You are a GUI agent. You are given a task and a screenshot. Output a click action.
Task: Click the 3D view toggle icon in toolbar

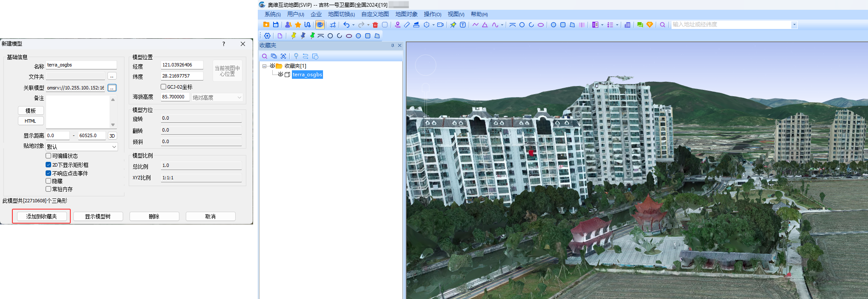point(320,25)
